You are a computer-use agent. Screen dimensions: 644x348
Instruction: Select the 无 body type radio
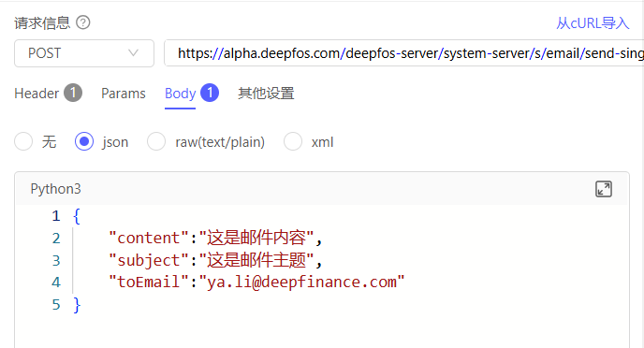[23, 141]
